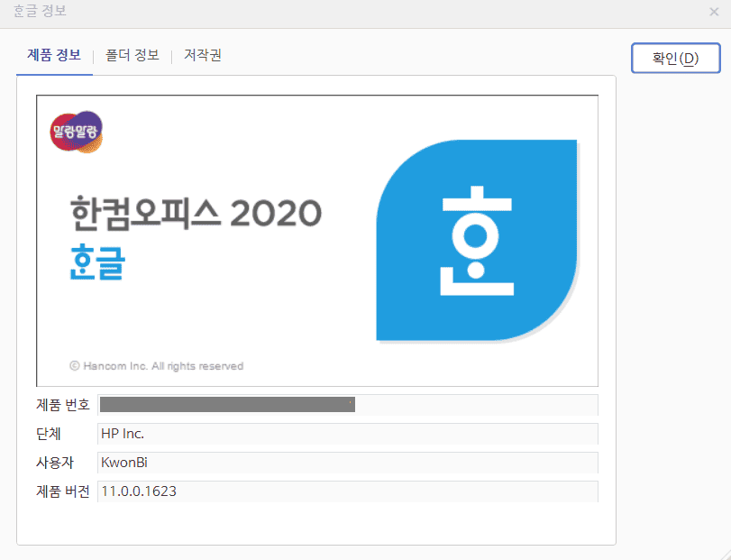
Task: Close the 한글 정보 dialog
Action: click(714, 12)
